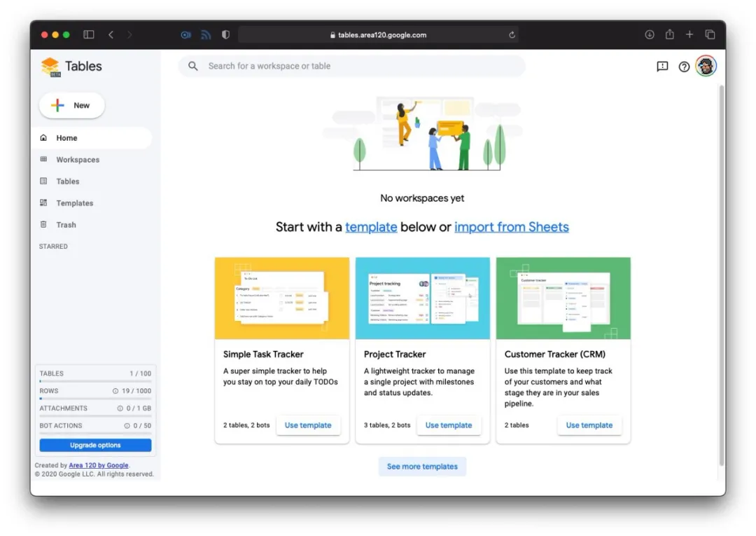The width and height of the screenshot is (756, 536).
Task: Reload the page with refresh icon
Action: (x=512, y=35)
